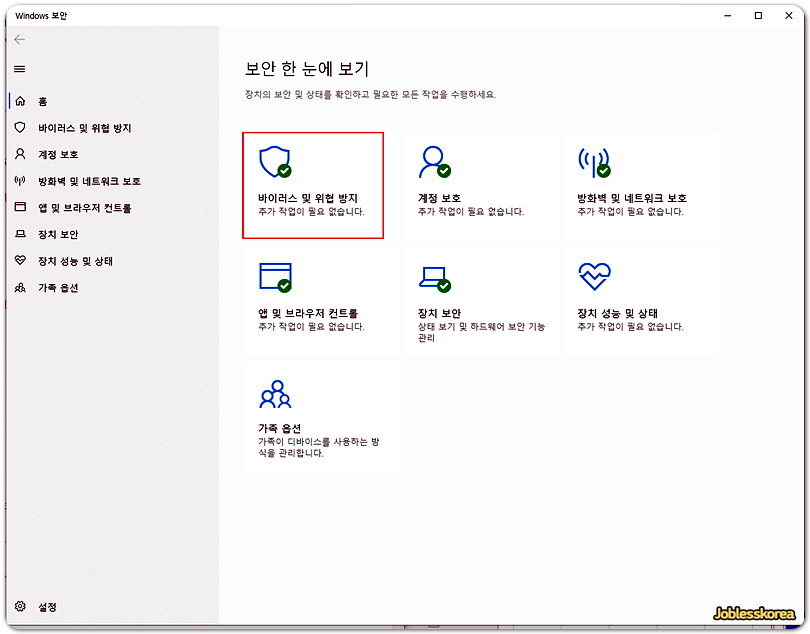Click the 가족이 디바이스를 사용하는 방식을 관리합니다 text
Viewport: 810px width, 634px height.
coord(319,447)
